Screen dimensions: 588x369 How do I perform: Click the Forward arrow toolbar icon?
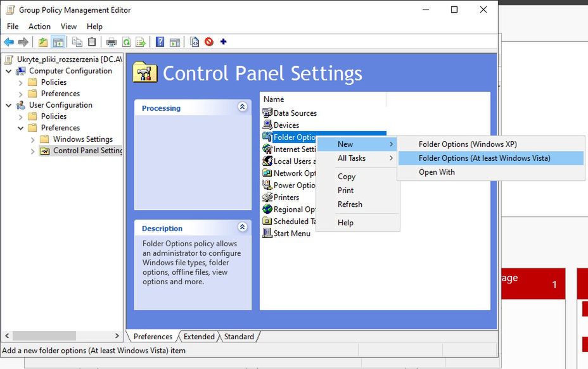(23, 42)
